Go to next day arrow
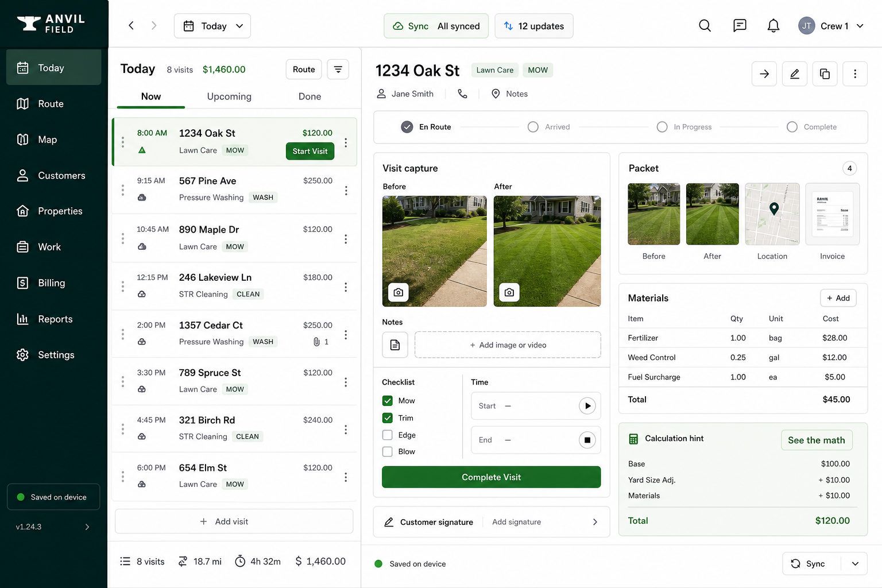The height and width of the screenshot is (588, 882). point(154,26)
